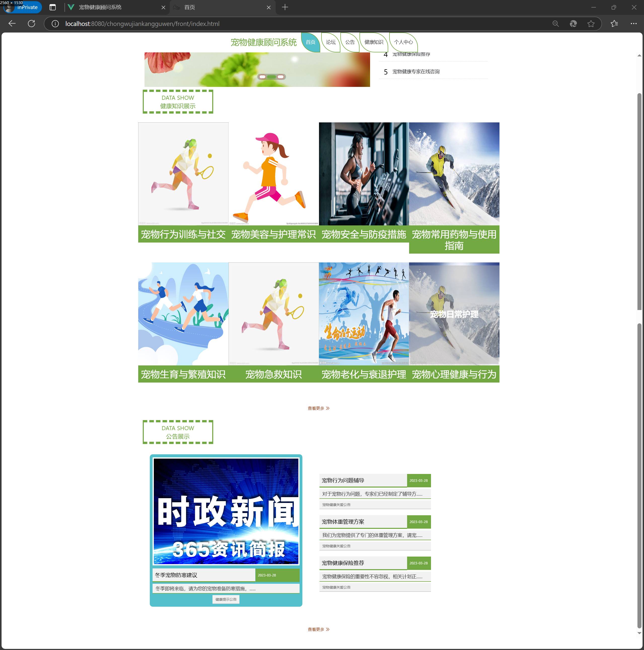The image size is (644, 650).
Task: Reload the page with refresh icon
Action: click(x=32, y=24)
